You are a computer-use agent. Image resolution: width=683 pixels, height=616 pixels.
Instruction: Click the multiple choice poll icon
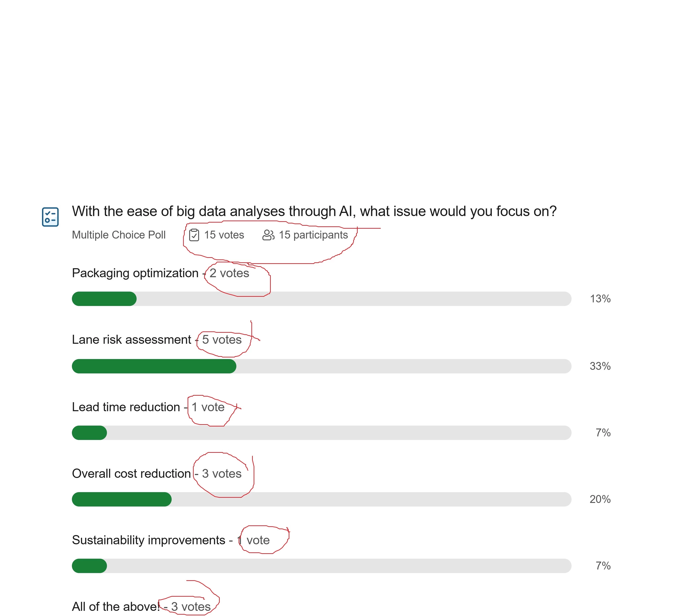tap(50, 217)
